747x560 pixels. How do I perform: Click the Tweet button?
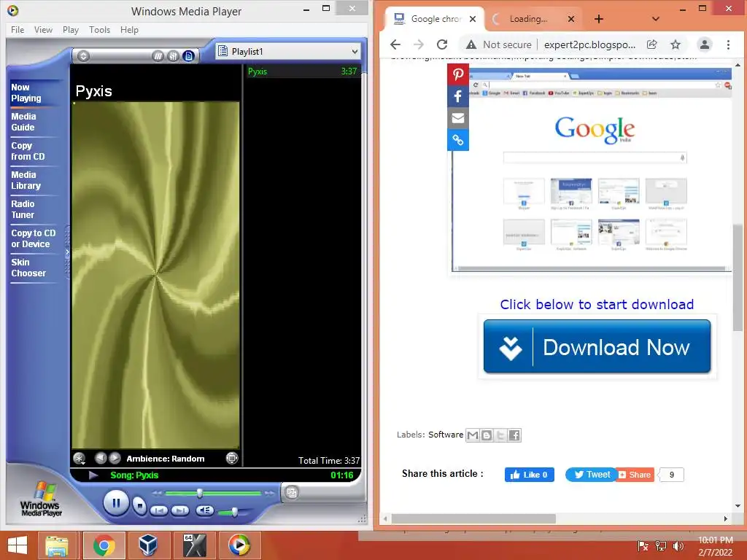coord(591,474)
